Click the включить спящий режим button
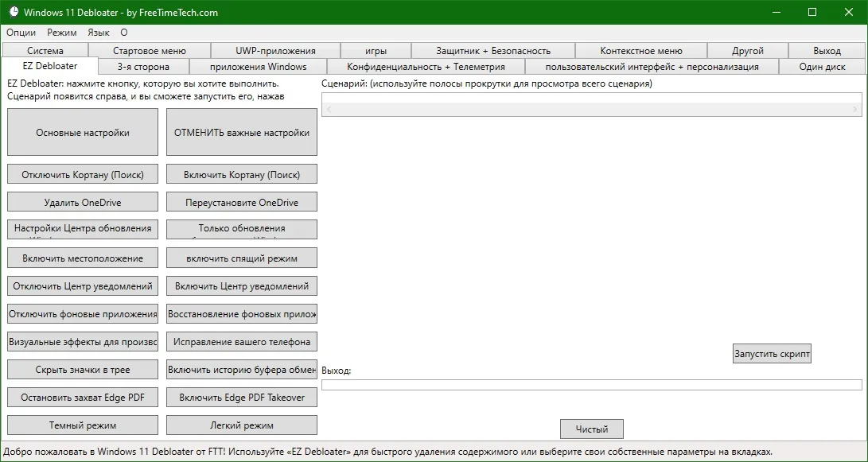This screenshot has height=462, width=868. point(242,258)
